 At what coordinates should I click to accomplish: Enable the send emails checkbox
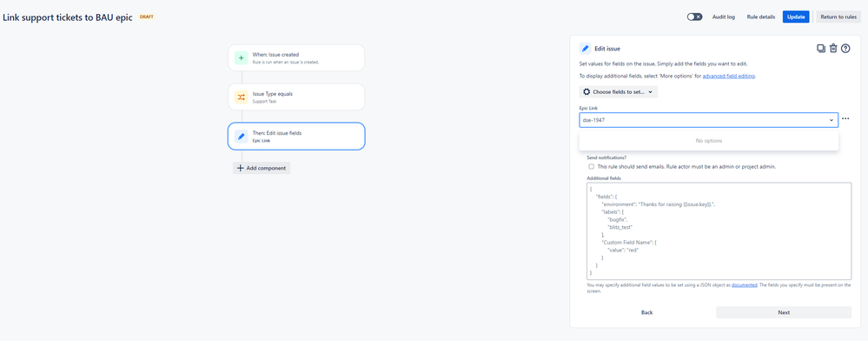[x=591, y=166]
